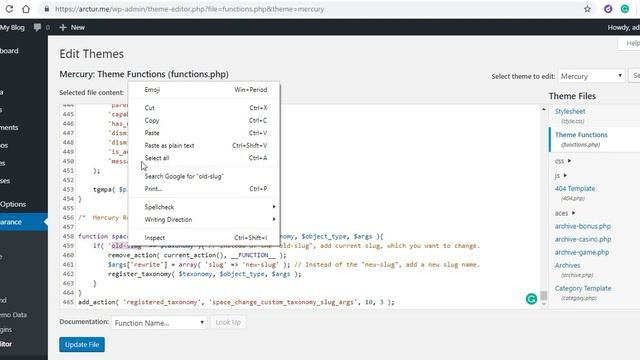
Task: Choose Cut from the context menu
Action: [204, 108]
